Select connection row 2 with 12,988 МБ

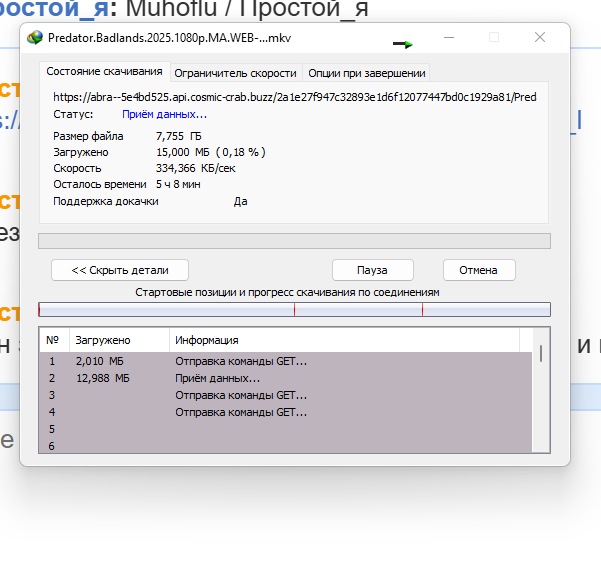(286, 378)
